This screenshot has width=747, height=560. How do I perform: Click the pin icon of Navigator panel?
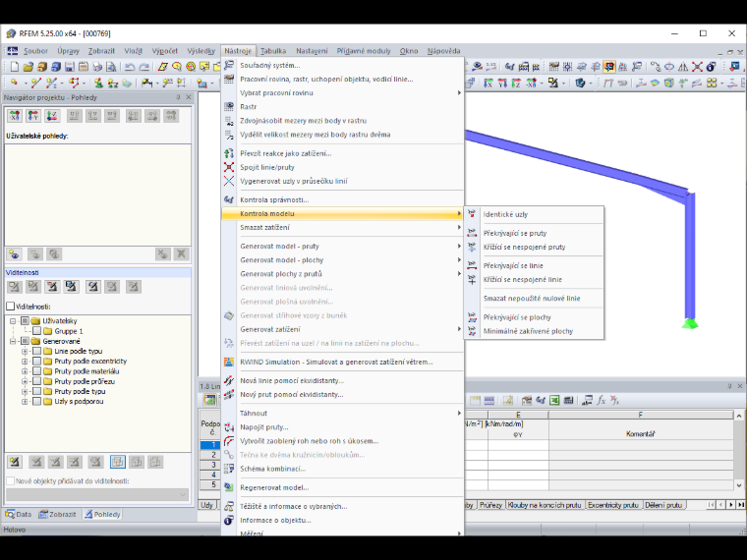point(179,97)
